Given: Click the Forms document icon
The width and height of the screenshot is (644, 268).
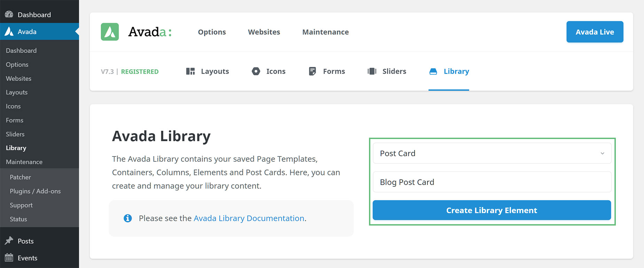Looking at the screenshot, I should [x=312, y=71].
